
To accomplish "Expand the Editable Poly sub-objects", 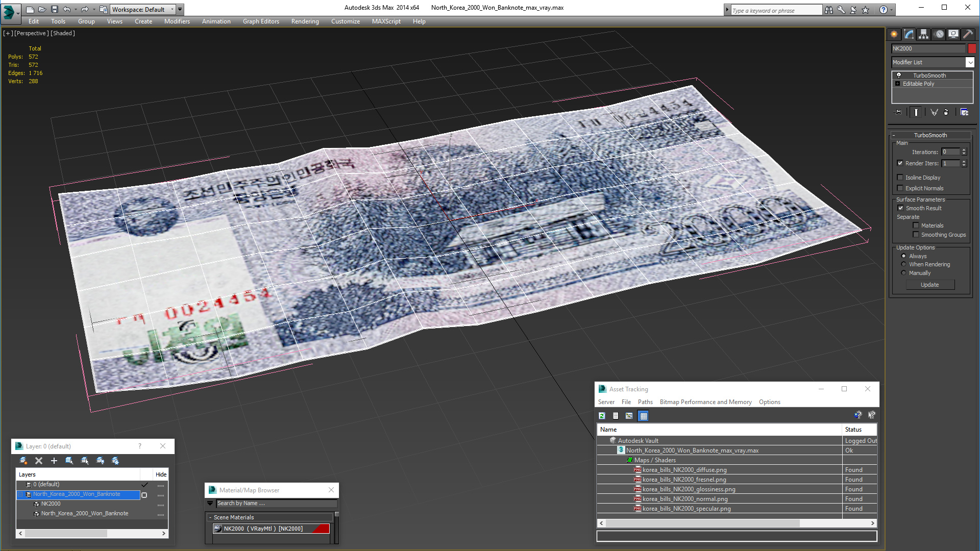I will point(898,84).
